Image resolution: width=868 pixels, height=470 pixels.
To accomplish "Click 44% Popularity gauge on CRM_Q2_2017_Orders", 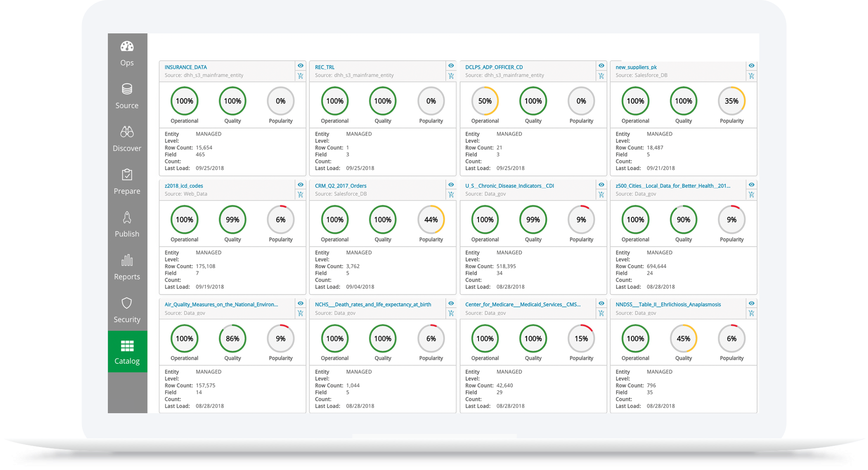I will point(431,220).
